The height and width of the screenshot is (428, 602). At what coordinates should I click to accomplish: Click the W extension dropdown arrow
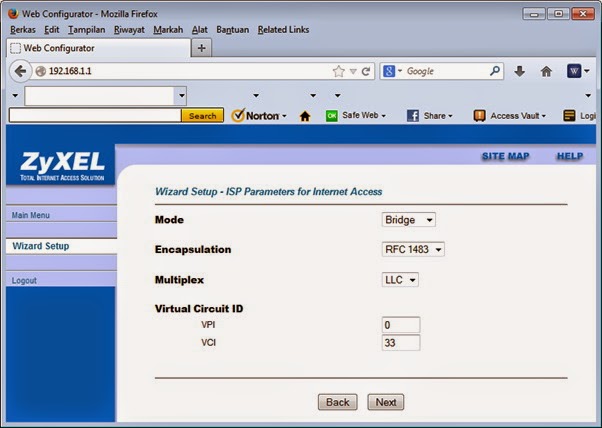click(x=587, y=71)
